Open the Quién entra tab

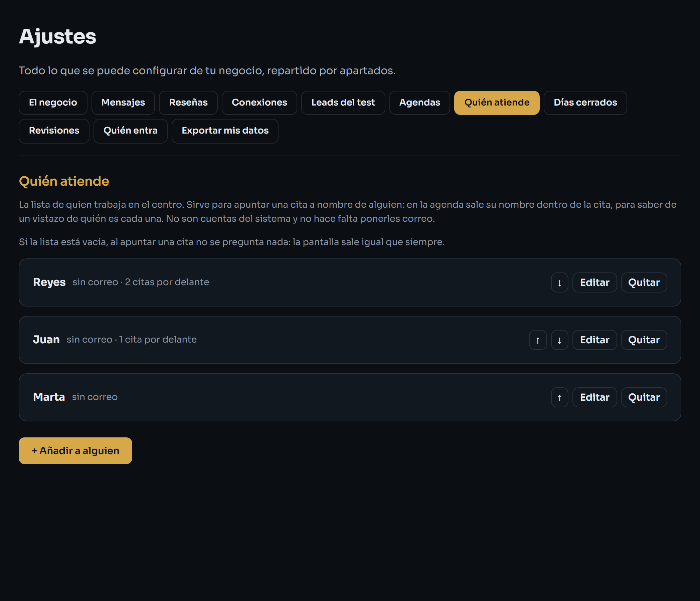coord(130,131)
